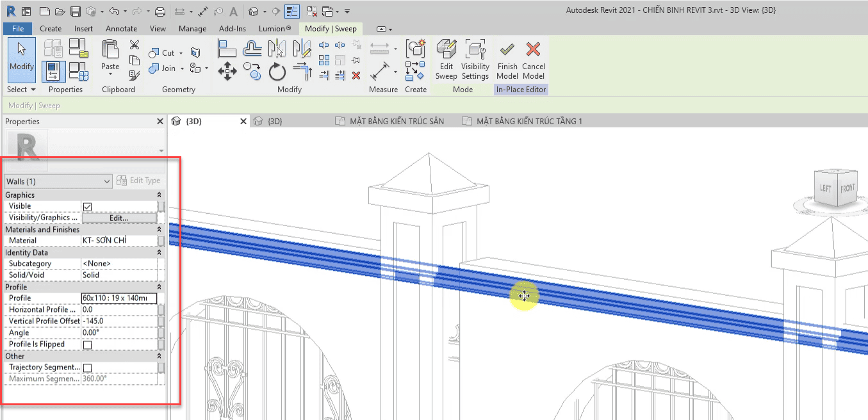This screenshot has width=868, height=420.
Task: Click the Edit Type button
Action: (139, 181)
